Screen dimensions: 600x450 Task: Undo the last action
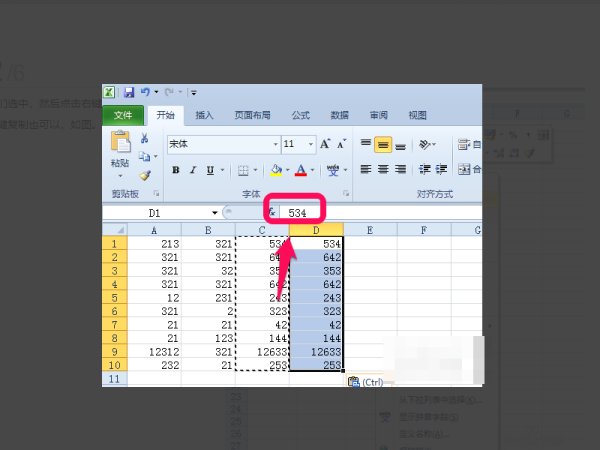(145, 92)
